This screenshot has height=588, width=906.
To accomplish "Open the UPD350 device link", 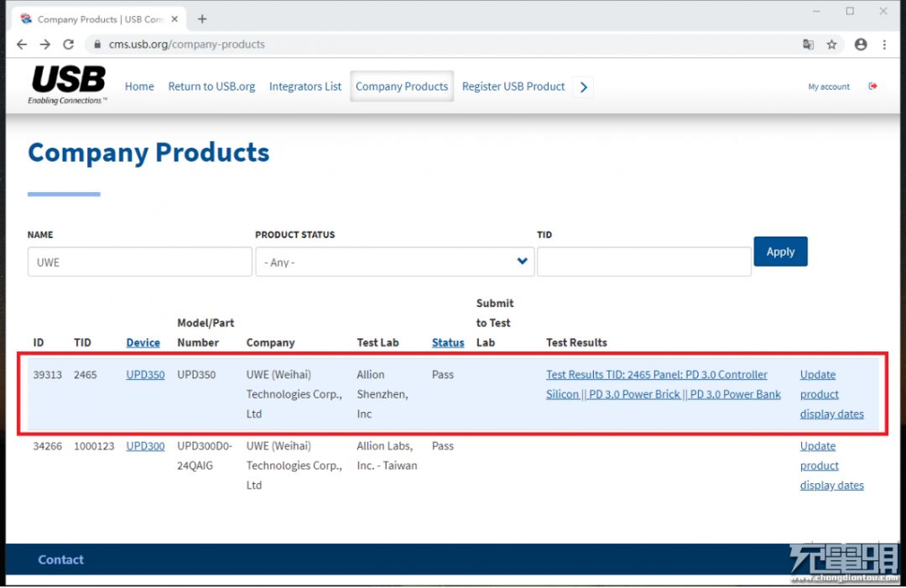I will 145,375.
